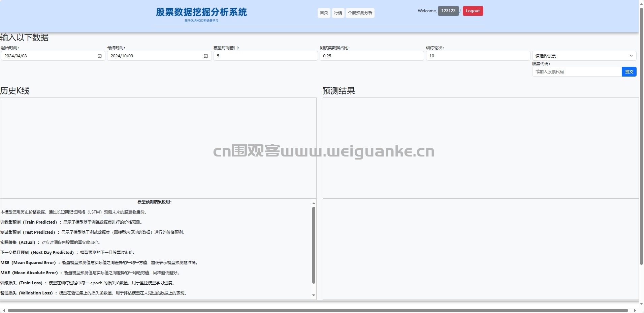
Task: Click the 输入以下数据 heading
Action: coord(24,37)
